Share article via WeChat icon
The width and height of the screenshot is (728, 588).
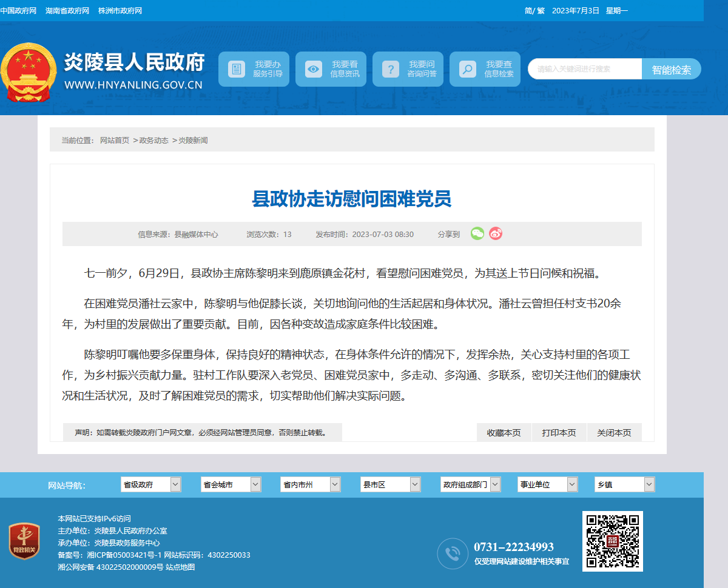[x=477, y=233]
